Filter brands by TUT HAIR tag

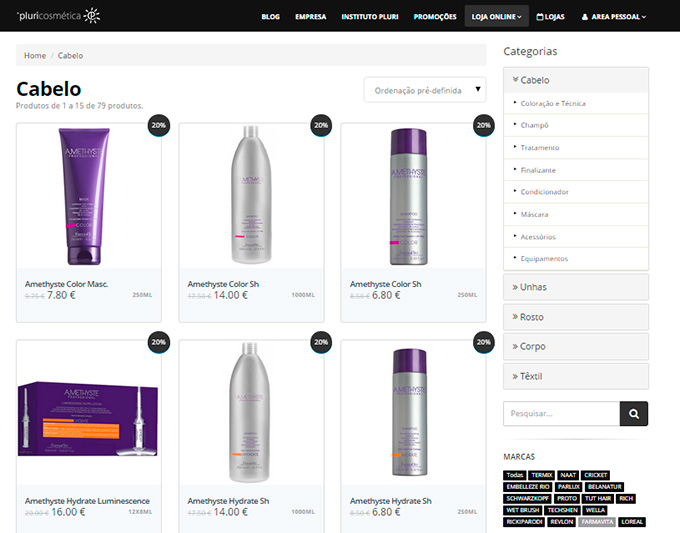pyautogui.click(x=598, y=499)
